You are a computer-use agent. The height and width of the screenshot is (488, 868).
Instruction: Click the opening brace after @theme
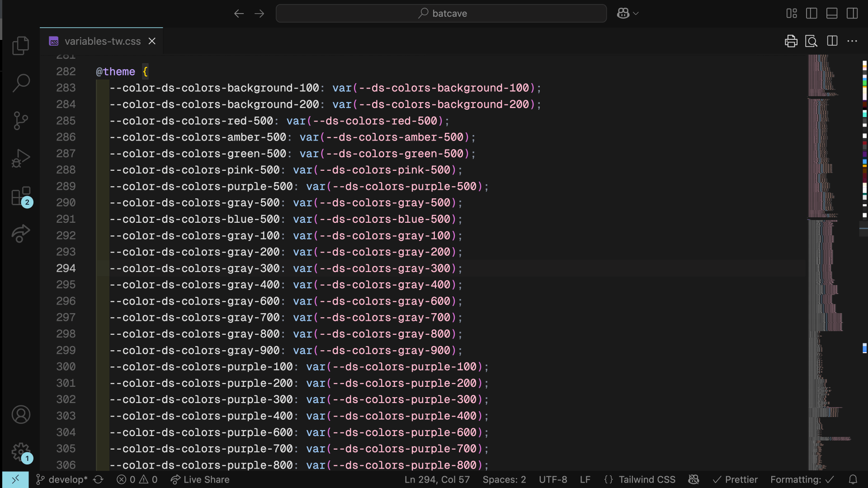(x=145, y=71)
